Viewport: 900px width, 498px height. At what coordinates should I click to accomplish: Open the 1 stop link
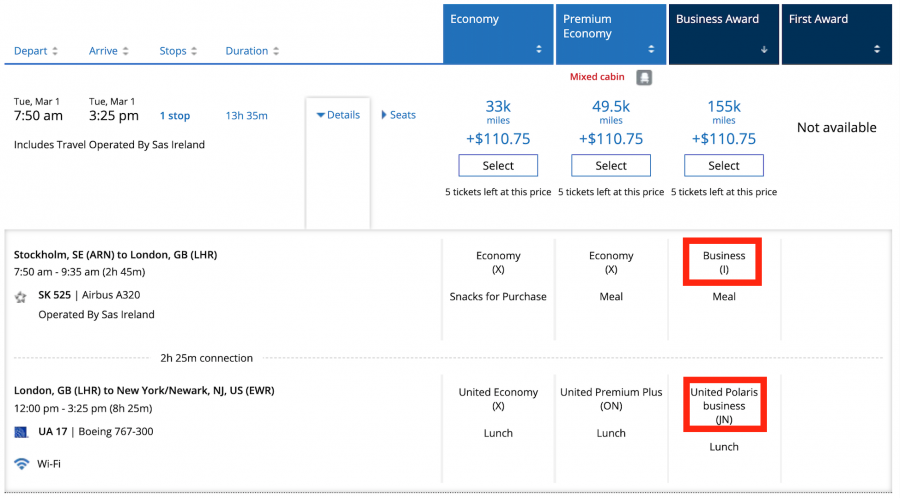click(x=174, y=116)
